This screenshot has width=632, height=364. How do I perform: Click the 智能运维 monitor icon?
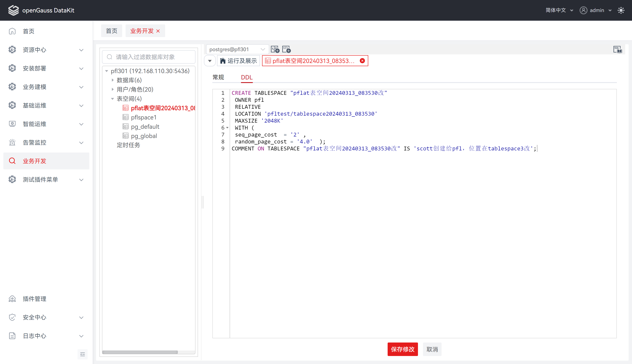click(12, 124)
